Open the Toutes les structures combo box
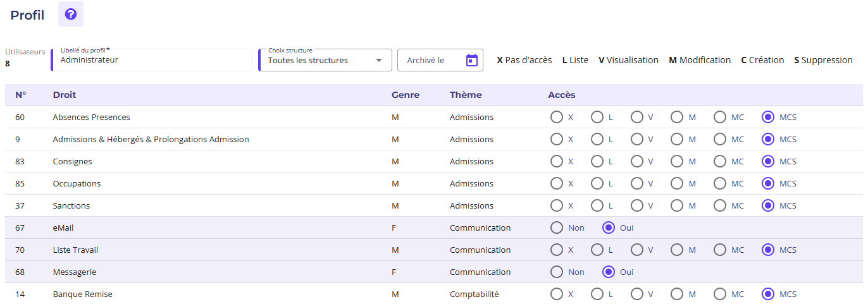 [x=316, y=61]
